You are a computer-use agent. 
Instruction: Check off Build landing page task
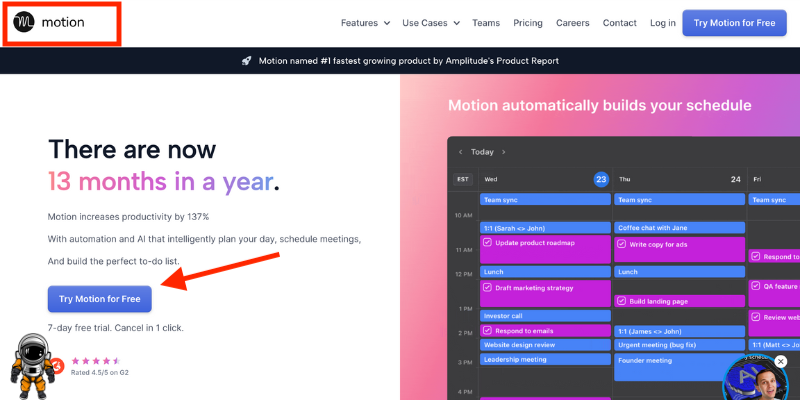click(621, 301)
